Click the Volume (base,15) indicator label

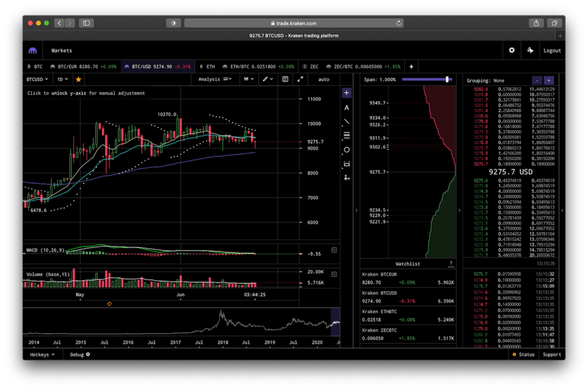pyautogui.click(x=48, y=275)
